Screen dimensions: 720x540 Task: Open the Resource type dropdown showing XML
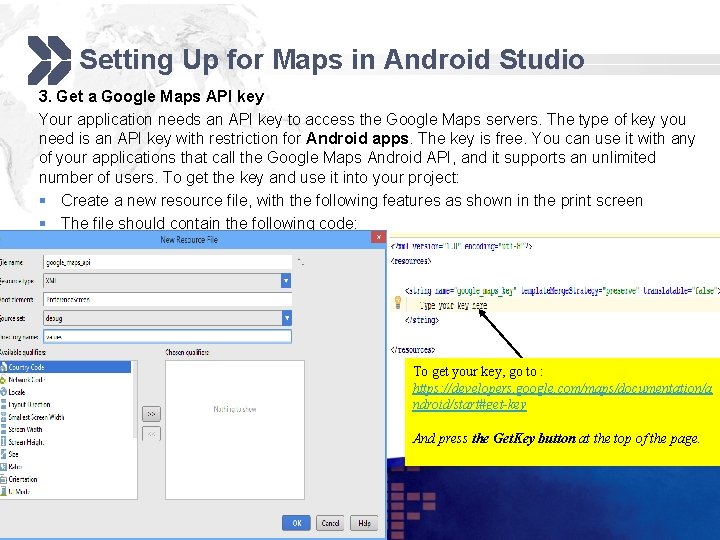(167, 281)
